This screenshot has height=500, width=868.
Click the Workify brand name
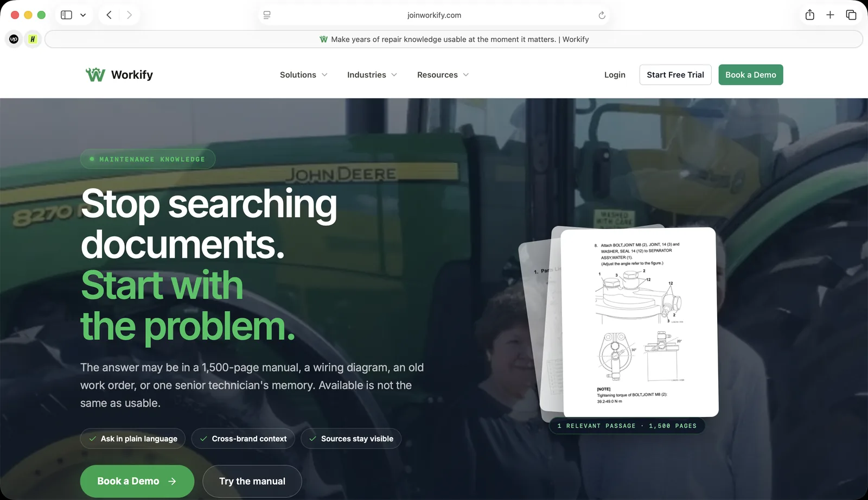coord(132,75)
